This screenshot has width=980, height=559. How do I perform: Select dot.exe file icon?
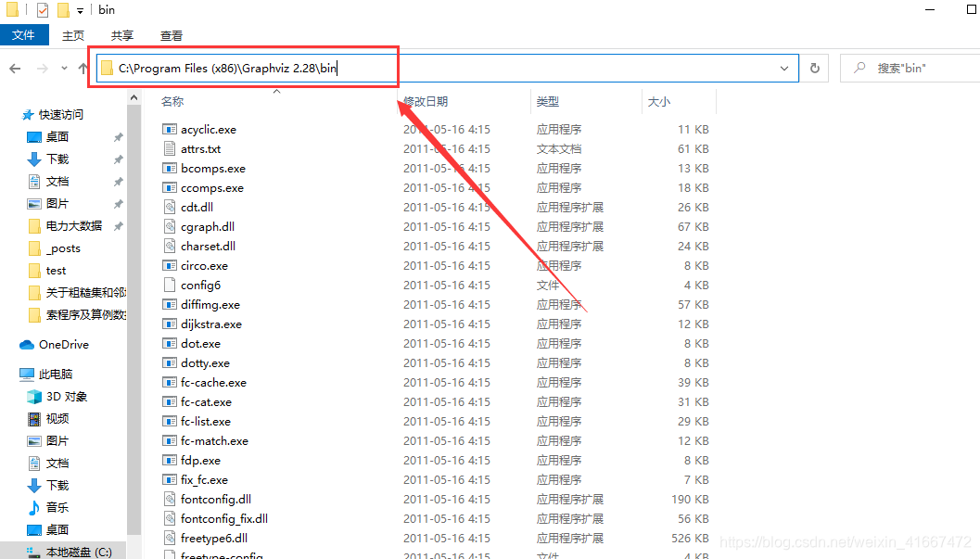click(x=170, y=344)
